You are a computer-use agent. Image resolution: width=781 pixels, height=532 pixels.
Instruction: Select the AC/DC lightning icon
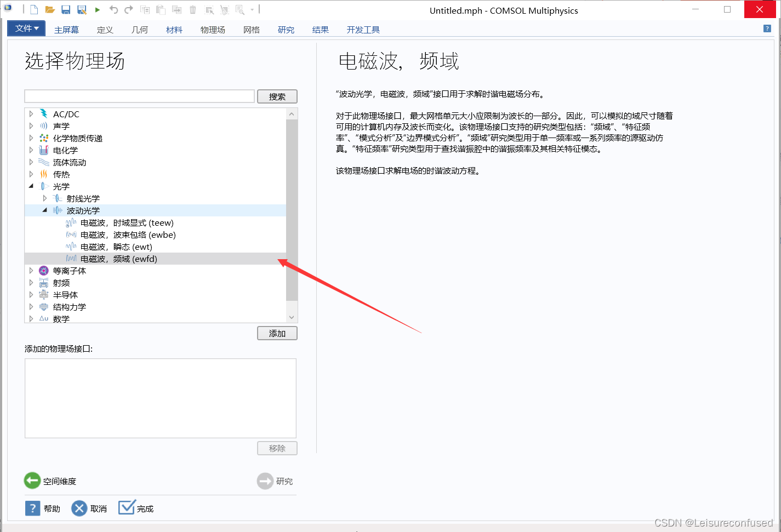coord(44,114)
